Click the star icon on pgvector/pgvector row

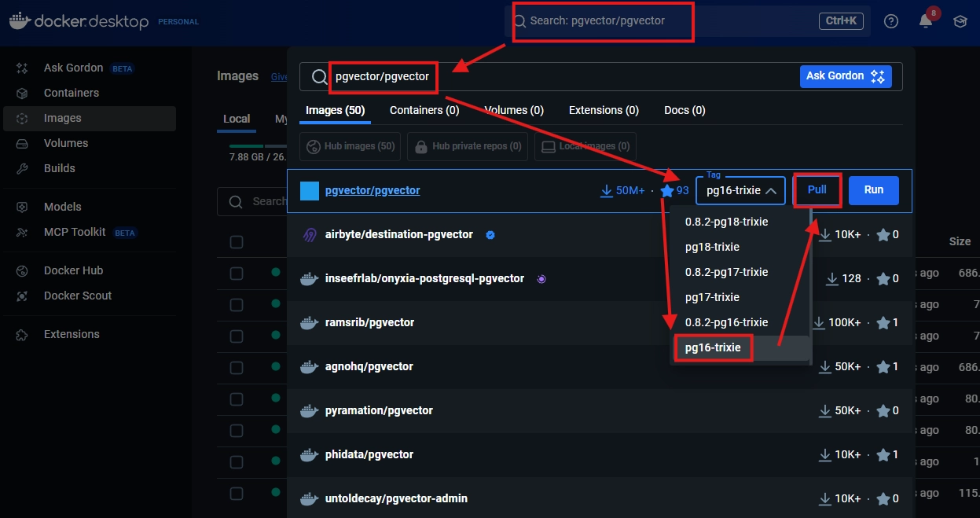pyautogui.click(x=667, y=190)
